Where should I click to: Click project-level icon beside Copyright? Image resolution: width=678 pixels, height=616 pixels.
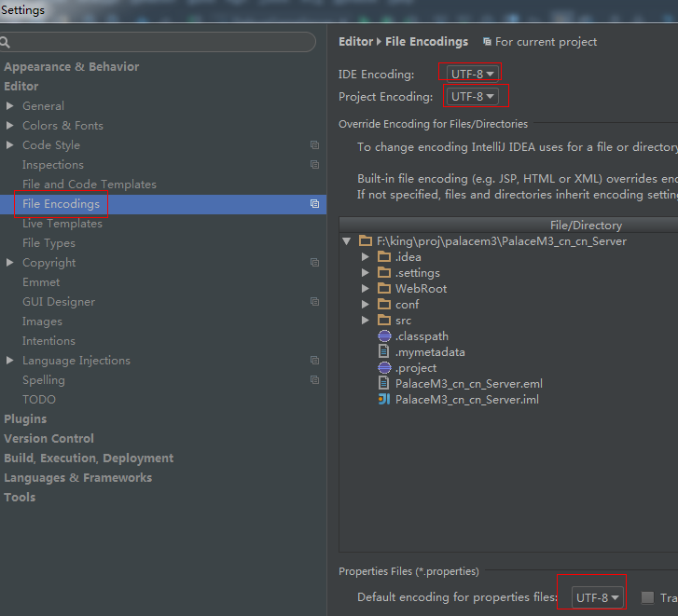315,262
